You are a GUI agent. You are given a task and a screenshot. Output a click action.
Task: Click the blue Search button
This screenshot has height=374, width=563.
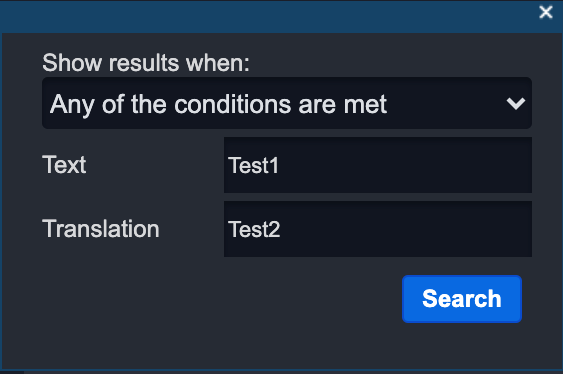pos(462,299)
